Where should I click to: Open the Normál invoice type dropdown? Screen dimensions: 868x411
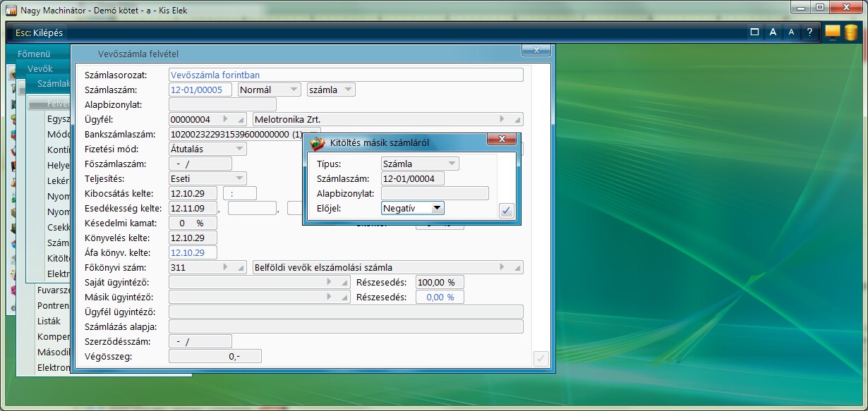pyautogui.click(x=270, y=90)
